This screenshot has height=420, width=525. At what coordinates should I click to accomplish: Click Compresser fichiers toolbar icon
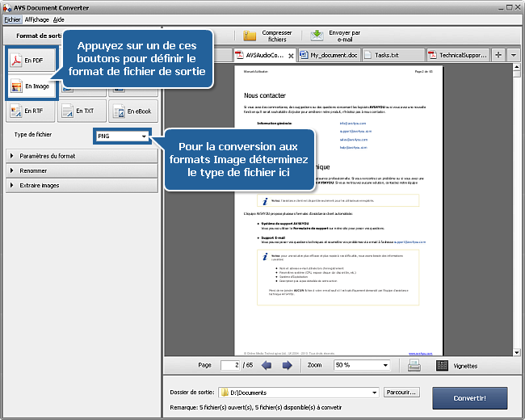click(x=250, y=36)
